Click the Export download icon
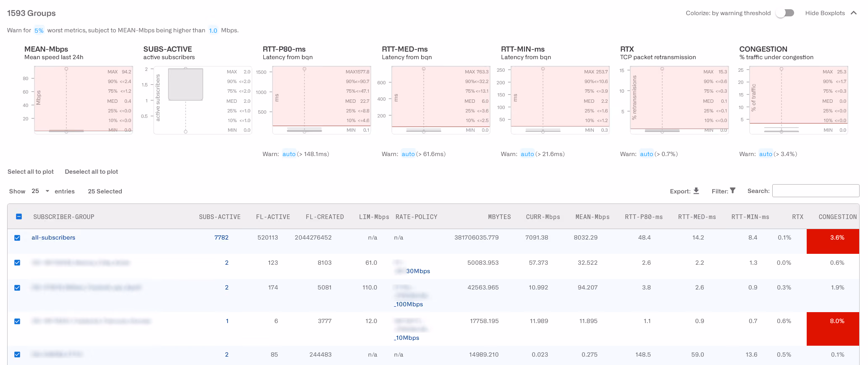 696,191
